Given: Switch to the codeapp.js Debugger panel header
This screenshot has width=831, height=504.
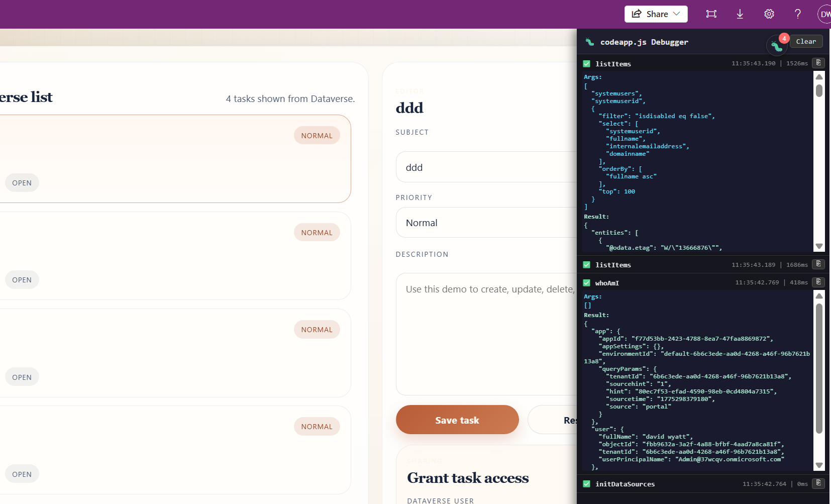Looking at the screenshot, I should pos(645,42).
